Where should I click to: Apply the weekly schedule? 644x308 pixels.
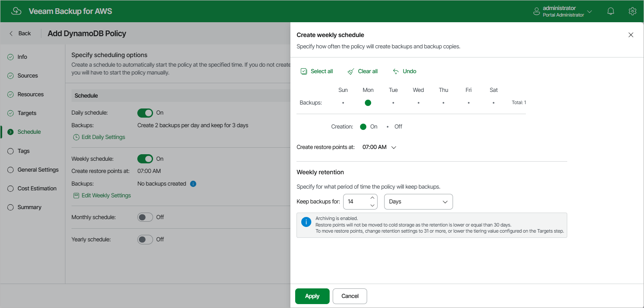(x=312, y=296)
